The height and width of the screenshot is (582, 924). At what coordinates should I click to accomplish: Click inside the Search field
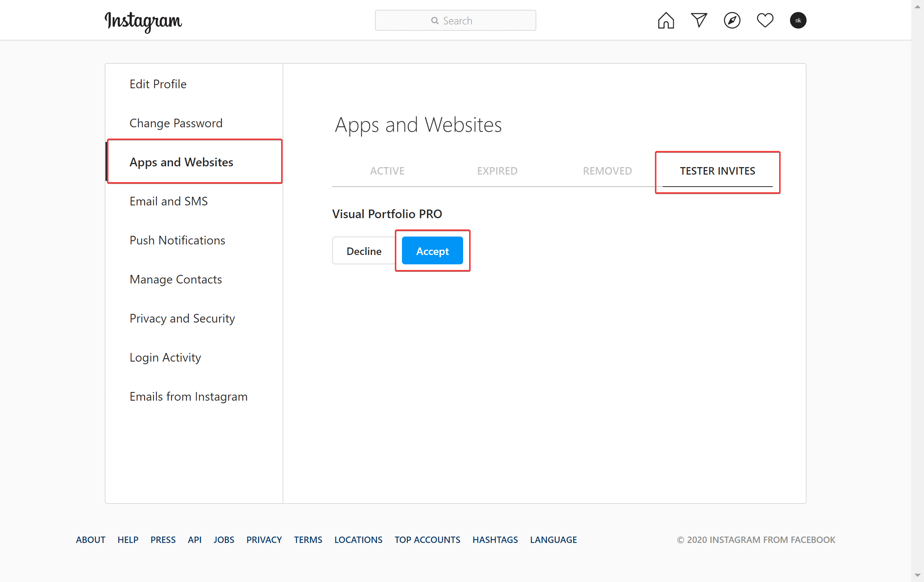pyautogui.click(x=455, y=20)
